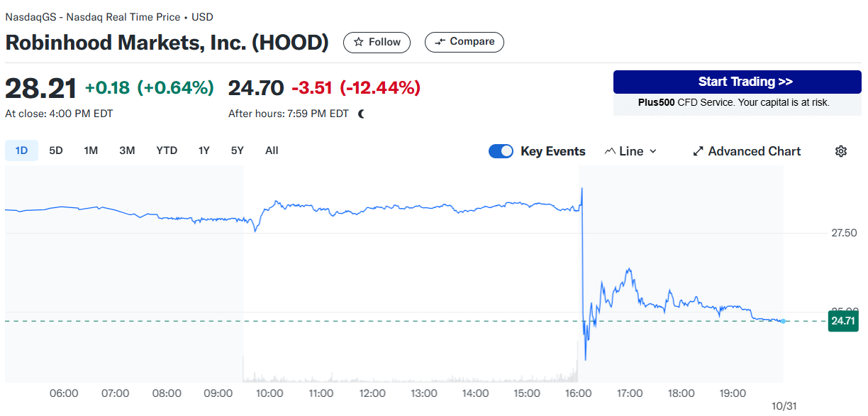Expand the Line chart type dropdown chevron

coord(653,151)
